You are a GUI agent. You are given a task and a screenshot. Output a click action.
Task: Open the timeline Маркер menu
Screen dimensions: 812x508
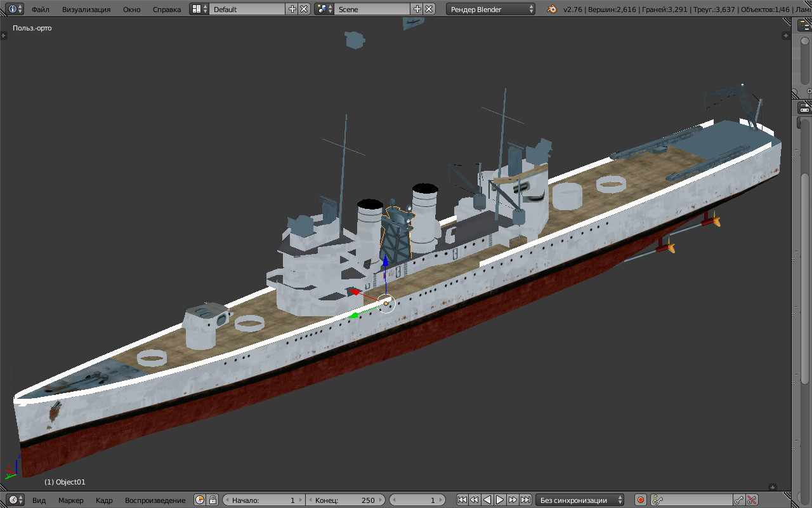click(x=71, y=500)
